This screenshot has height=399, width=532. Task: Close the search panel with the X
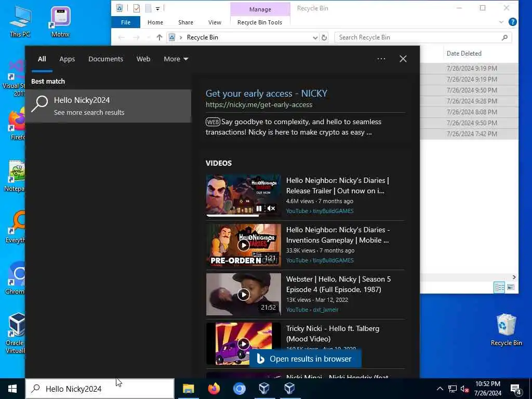[x=403, y=59]
